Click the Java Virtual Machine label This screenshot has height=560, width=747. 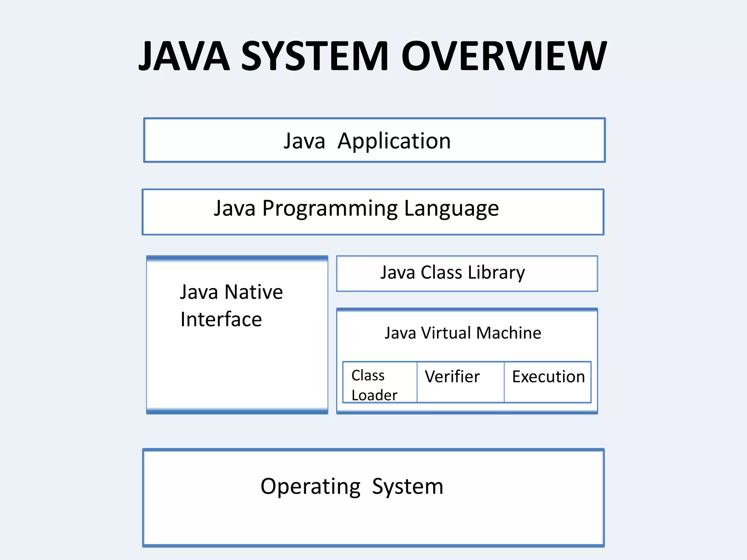[x=462, y=333]
